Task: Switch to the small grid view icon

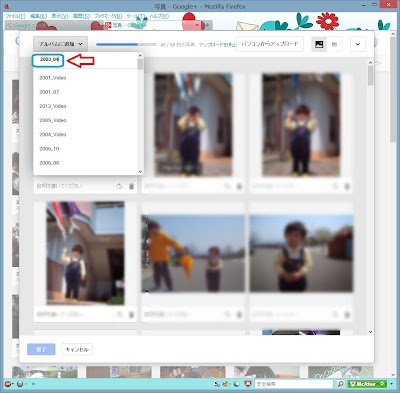Action: tap(334, 44)
